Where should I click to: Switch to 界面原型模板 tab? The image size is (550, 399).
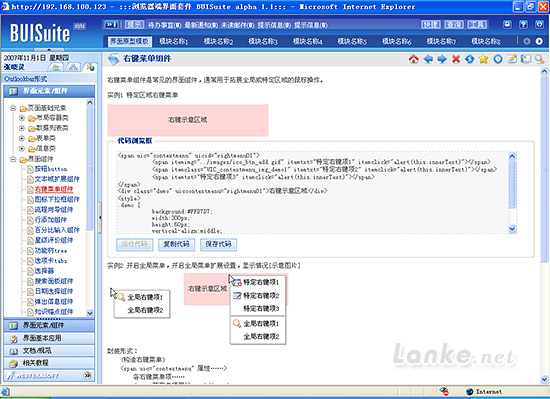point(129,41)
